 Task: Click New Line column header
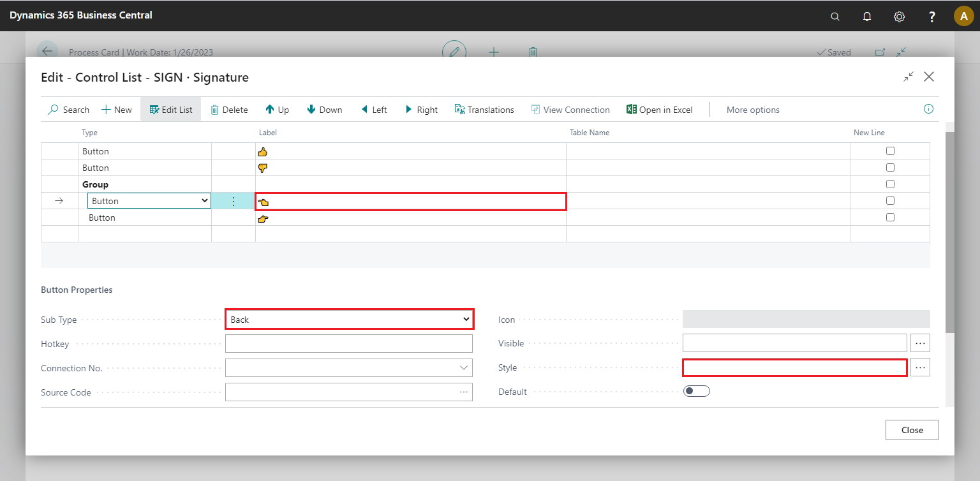pos(869,133)
